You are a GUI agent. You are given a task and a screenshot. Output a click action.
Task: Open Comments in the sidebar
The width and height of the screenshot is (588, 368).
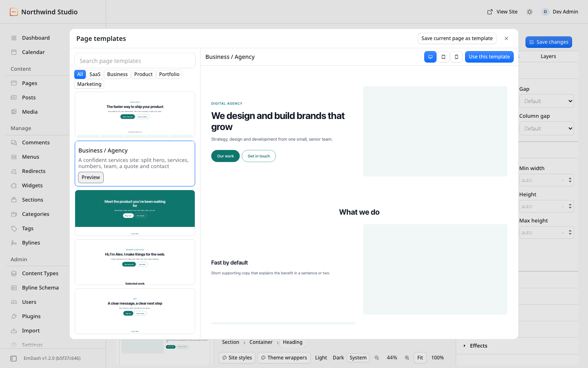tap(36, 143)
